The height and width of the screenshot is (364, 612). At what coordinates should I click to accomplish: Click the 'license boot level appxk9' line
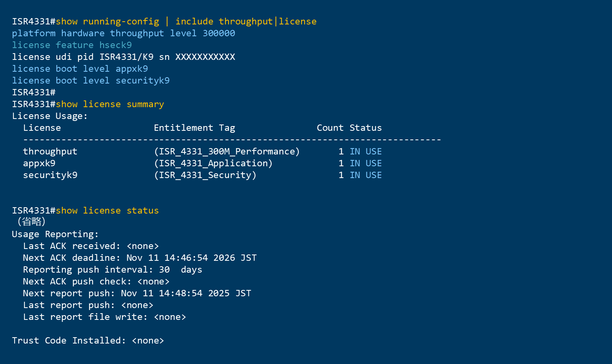pyautogui.click(x=80, y=69)
